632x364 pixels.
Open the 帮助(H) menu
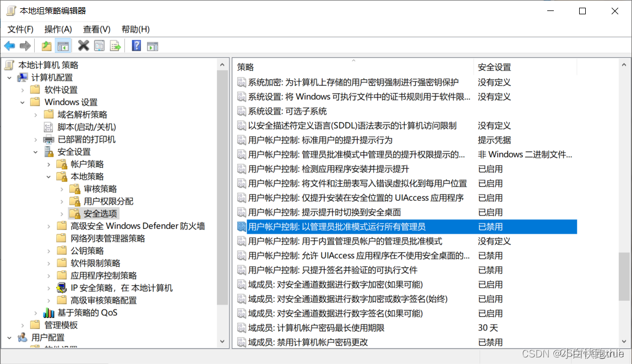[135, 29]
